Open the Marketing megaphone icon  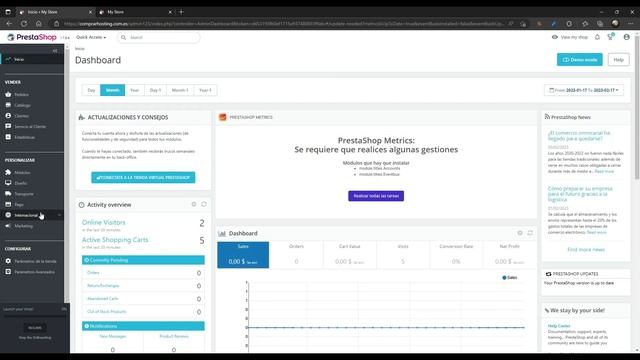click(8, 225)
